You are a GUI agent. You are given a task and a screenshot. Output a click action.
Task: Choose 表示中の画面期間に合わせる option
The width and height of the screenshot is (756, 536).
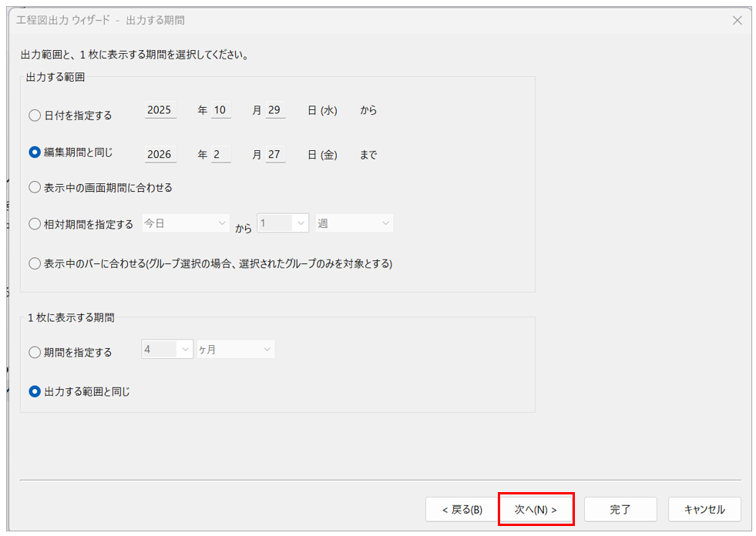click(x=35, y=187)
